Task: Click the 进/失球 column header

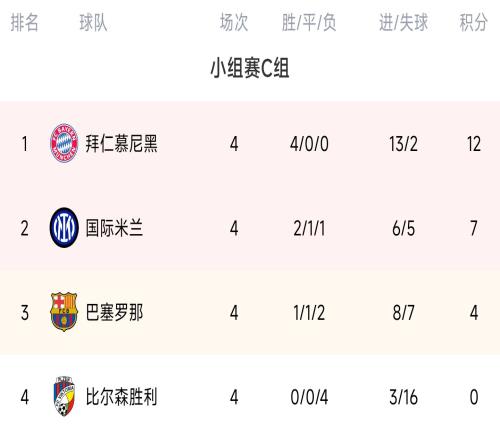Action: click(x=403, y=23)
